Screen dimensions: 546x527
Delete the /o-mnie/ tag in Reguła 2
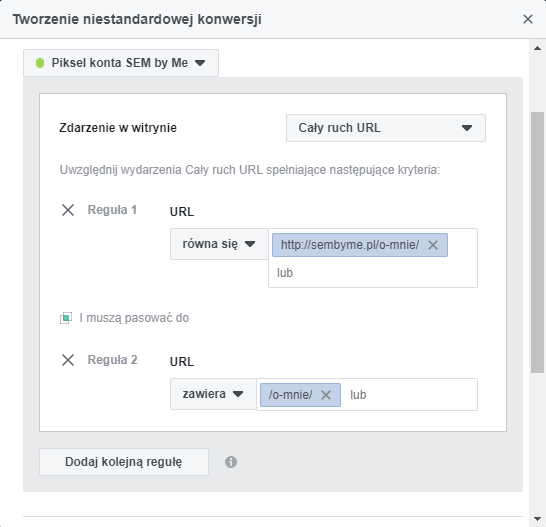coord(326,395)
